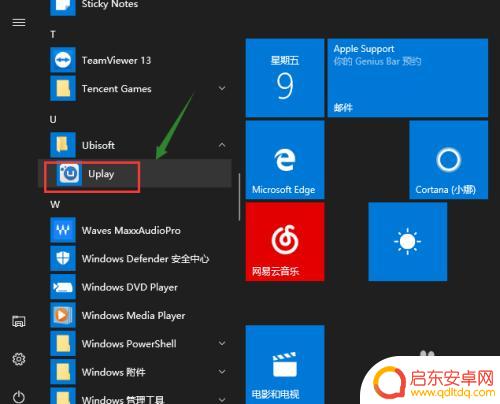The width and height of the screenshot is (500, 404).
Task: Open the Pictures sidebar icon
Action: pos(19,321)
